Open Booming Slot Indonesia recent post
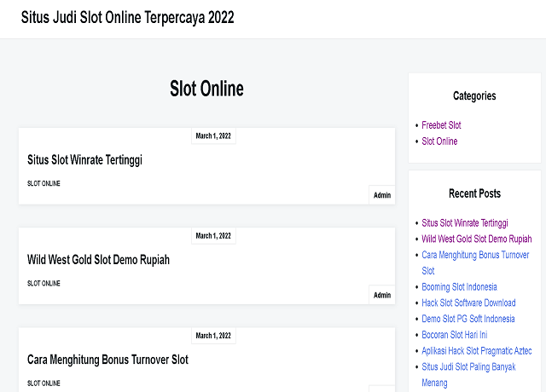Viewport: 546px width, 392px height. point(459,287)
